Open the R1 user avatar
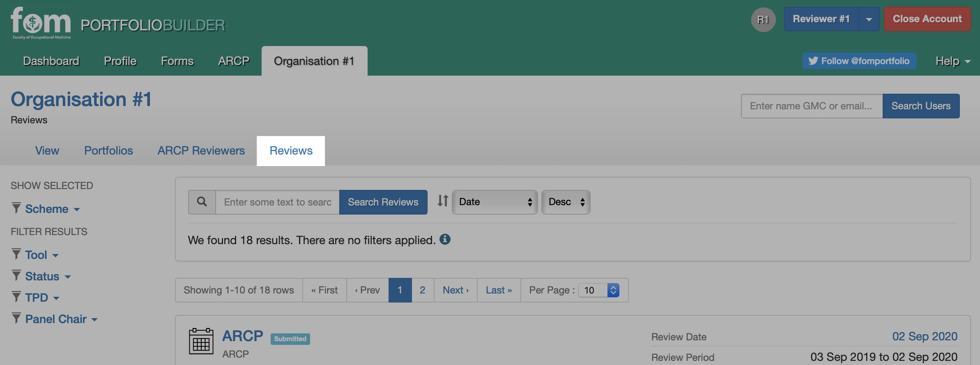This screenshot has width=980, height=365. tap(763, 19)
